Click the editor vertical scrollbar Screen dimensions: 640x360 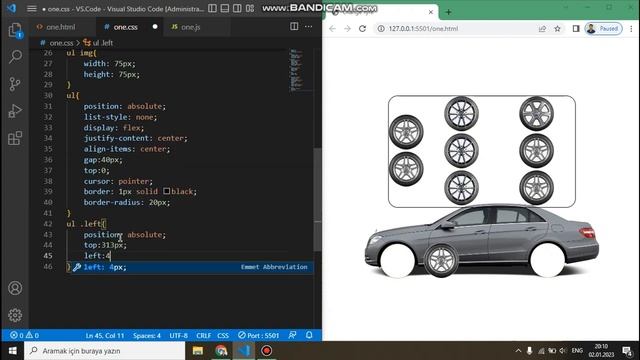[317, 200]
